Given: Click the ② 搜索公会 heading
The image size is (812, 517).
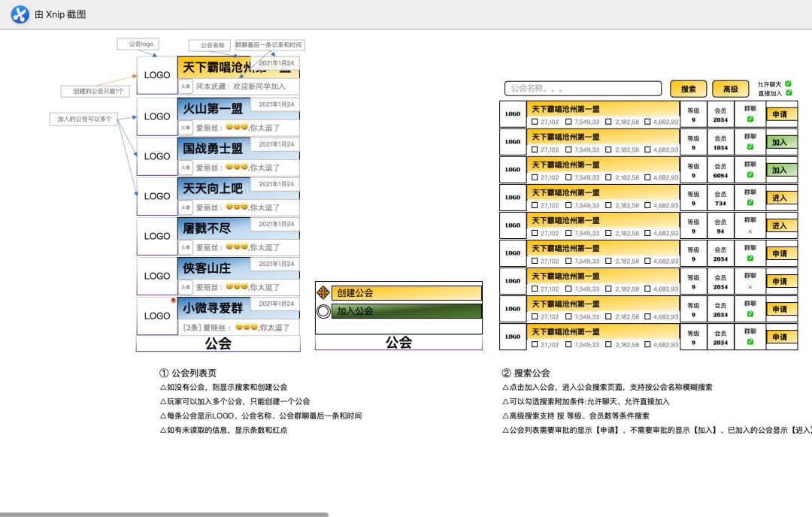Looking at the screenshot, I should [x=526, y=373].
